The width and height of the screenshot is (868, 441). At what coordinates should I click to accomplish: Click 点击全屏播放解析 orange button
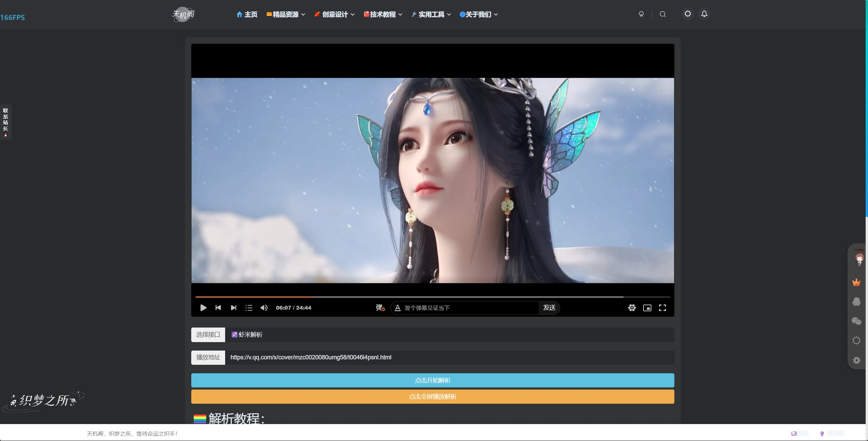tap(433, 397)
